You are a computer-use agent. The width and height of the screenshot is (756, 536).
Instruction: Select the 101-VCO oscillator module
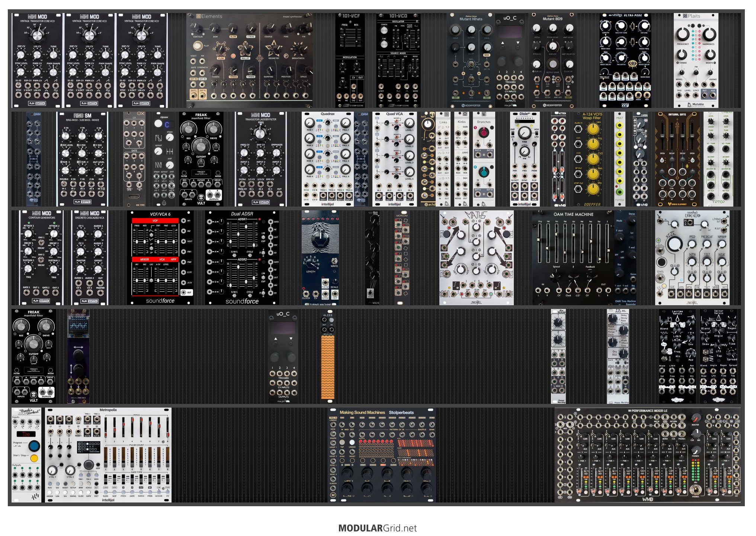[398, 60]
